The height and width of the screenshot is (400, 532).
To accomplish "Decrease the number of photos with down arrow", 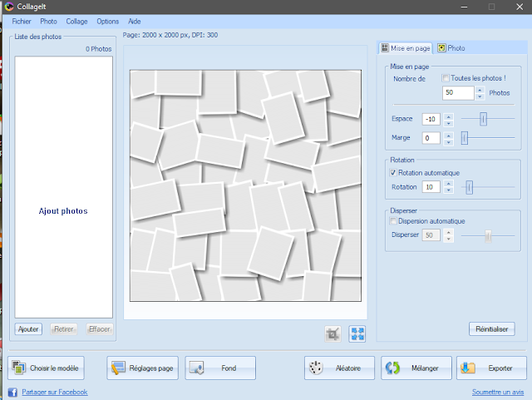I will point(480,96).
